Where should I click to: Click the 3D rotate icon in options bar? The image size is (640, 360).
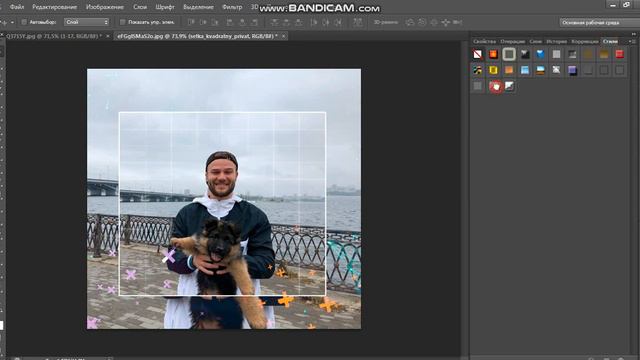(410, 22)
